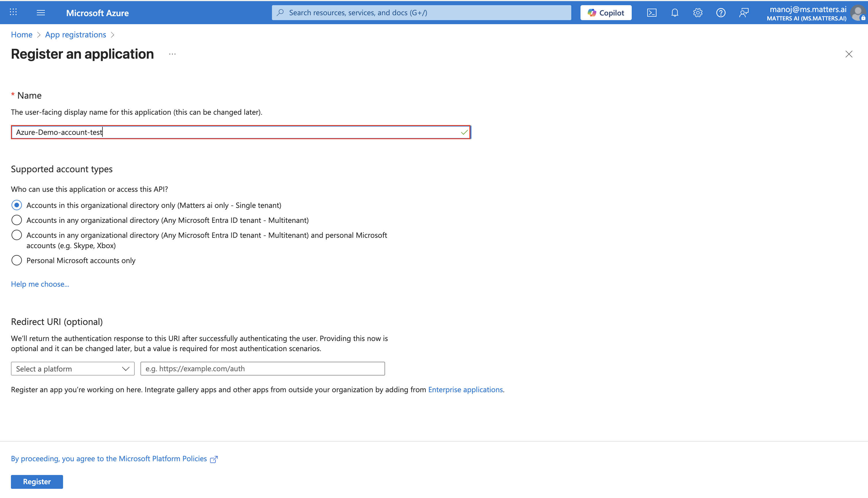Open the hamburger portal menu
This screenshot has height=498, width=868.
click(41, 13)
